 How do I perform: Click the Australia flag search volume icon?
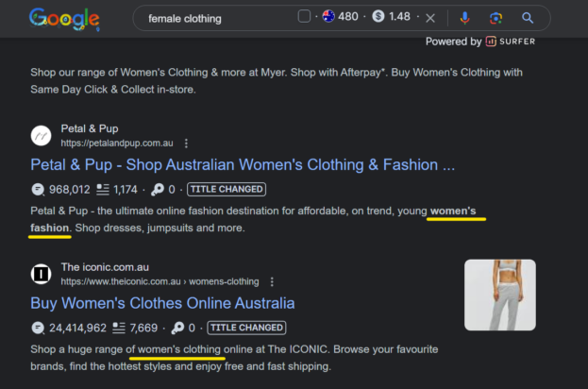(328, 17)
